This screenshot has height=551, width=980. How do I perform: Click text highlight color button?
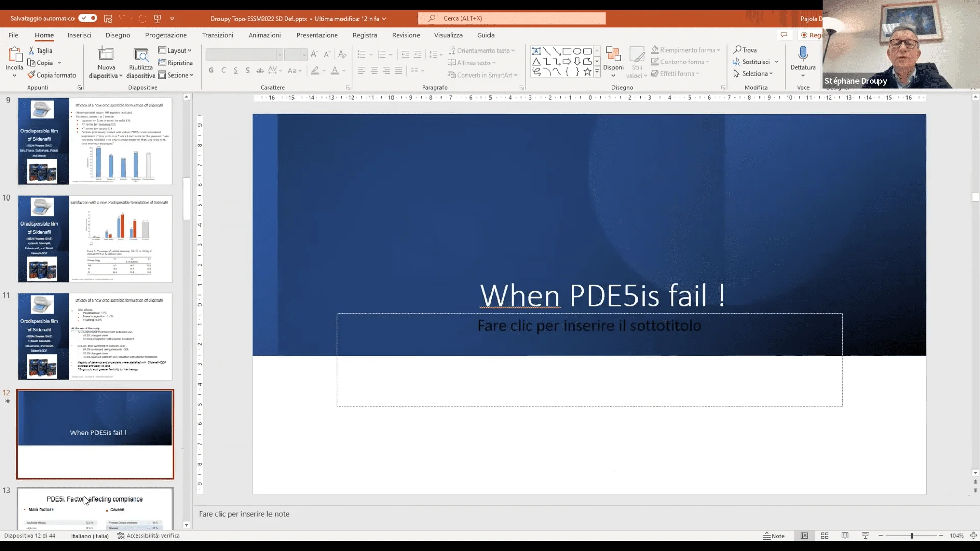[315, 70]
